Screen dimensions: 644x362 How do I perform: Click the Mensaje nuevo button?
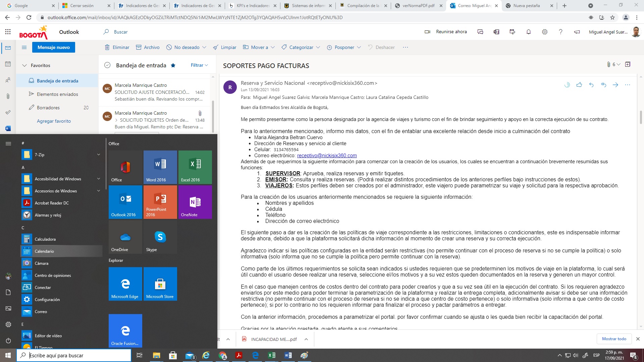tap(54, 47)
